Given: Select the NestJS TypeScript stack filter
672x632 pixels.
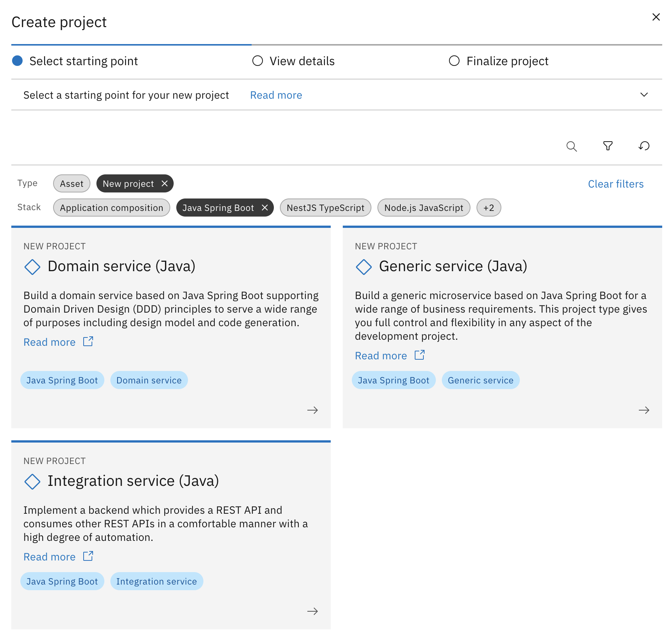Looking at the screenshot, I should point(325,208).
